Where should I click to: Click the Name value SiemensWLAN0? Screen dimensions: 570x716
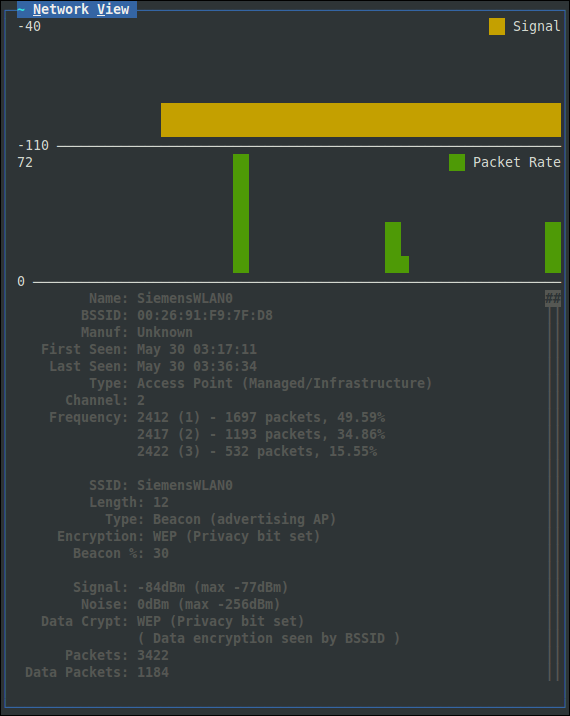(x=185, y=298)
